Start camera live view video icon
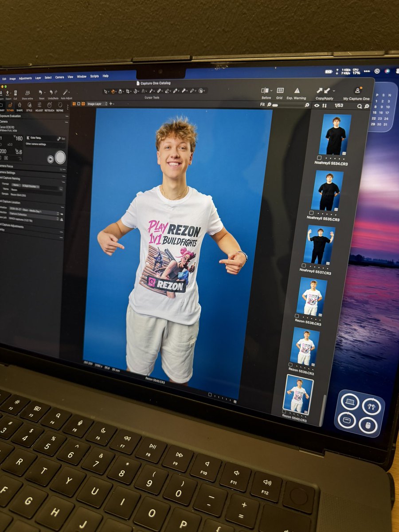Screen dimensions: 399x532 [51, 159]
